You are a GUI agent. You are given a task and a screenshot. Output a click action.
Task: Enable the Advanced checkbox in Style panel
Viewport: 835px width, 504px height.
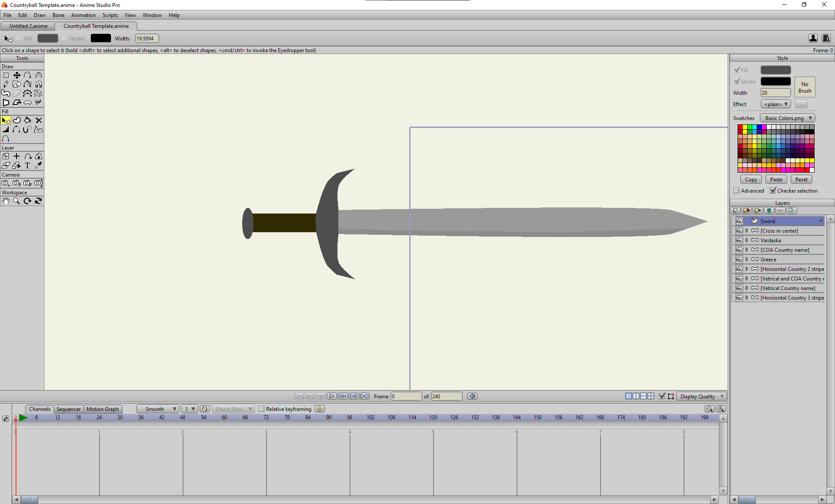click(736, 190)
